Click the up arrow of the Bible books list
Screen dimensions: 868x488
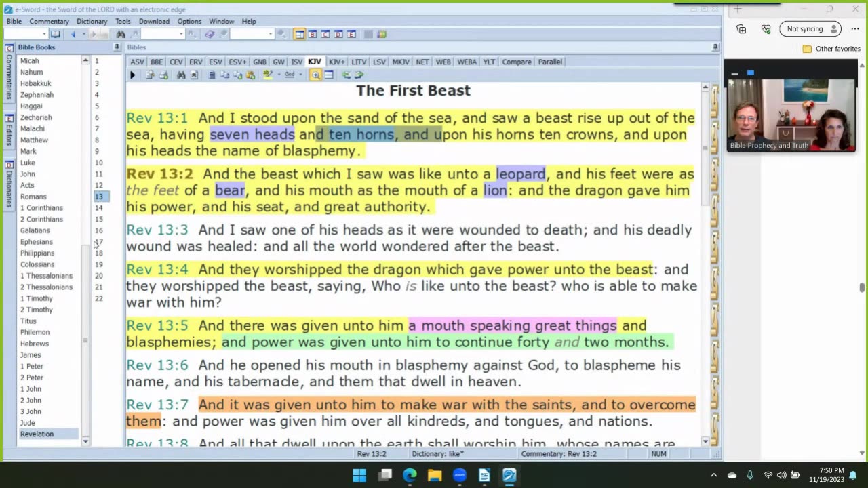click(85, 61)
